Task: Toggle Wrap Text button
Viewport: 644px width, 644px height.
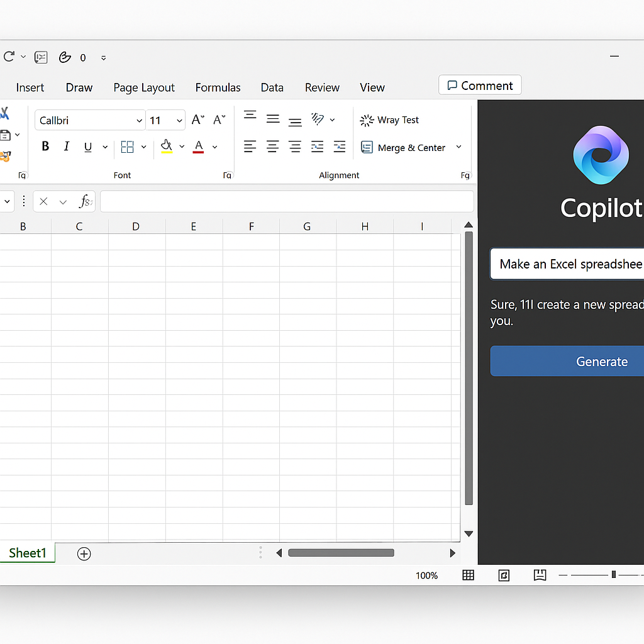Action: coord(389,120)
